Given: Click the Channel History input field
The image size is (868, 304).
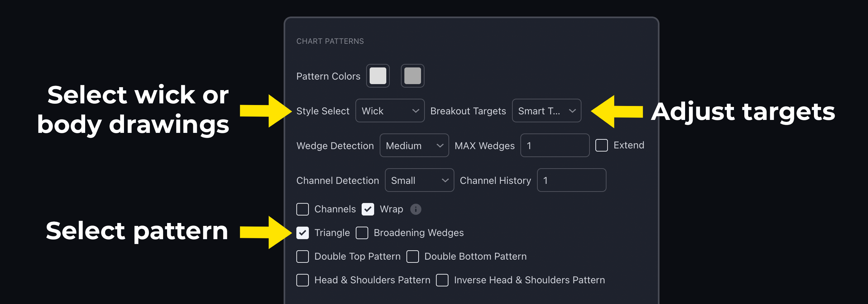Looking at the screenshot, I should click(x=571, y=180).
